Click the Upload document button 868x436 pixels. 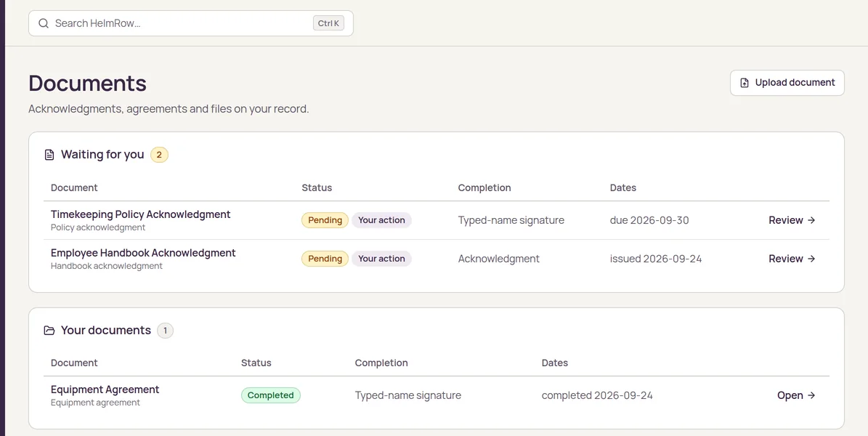pyautogui.click(x=787, y=83)
